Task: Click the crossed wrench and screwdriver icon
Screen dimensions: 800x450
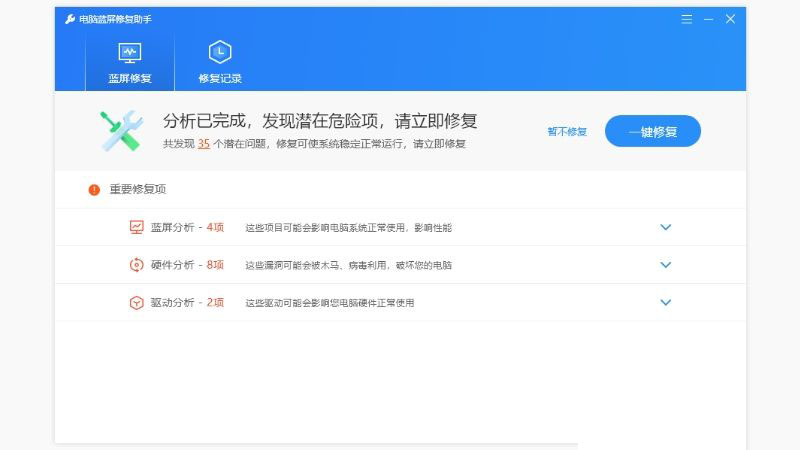Action: [122, 131]
